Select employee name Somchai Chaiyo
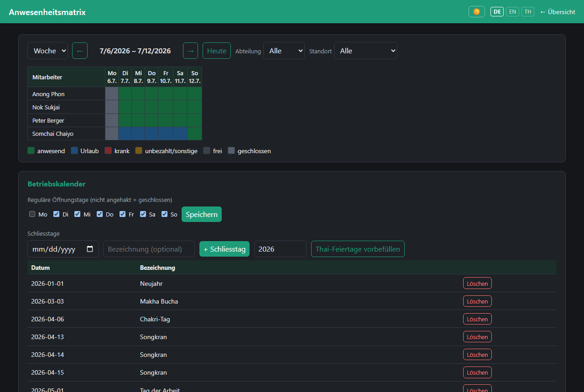The height and width of the screenshot is (392, 584). 53,134
